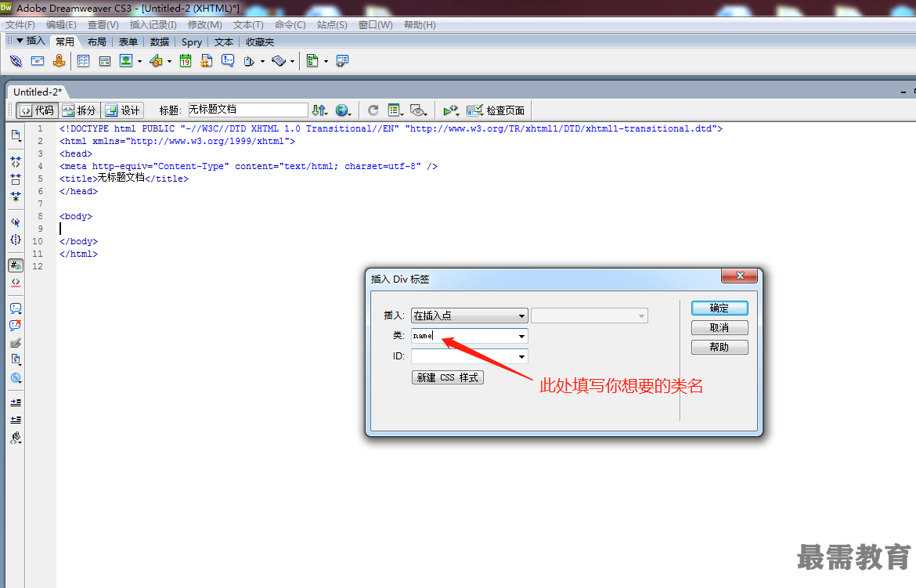Expand the Templates dropdown arrow
This screenshot has height=588, width=916.
point(326,61)
